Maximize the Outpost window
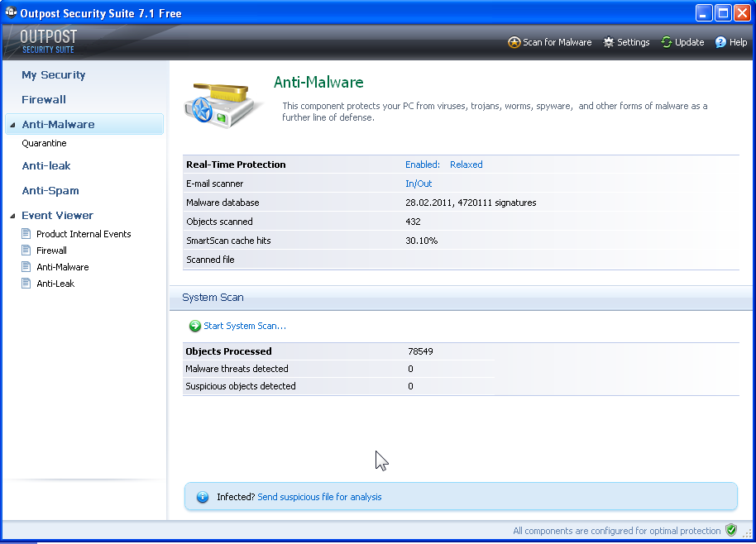Image resolution: width=756 pixels, height=544 pixels. (x=723, y=13)
